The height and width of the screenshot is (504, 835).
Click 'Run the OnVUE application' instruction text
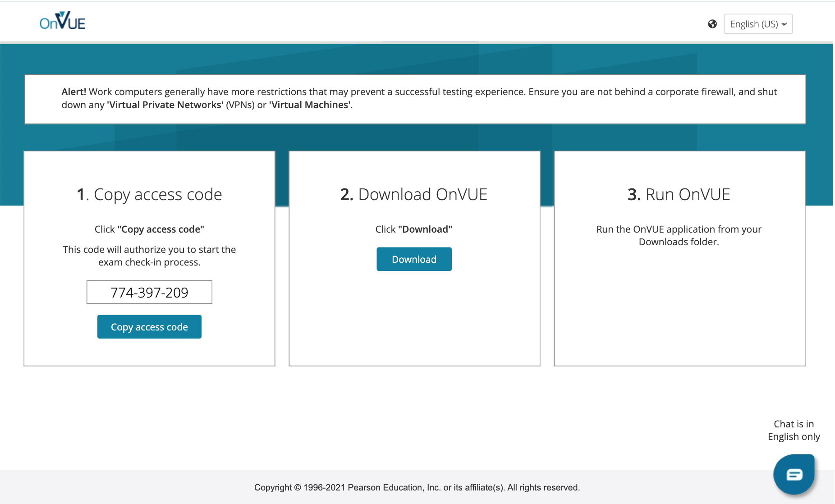click(679, 235)
